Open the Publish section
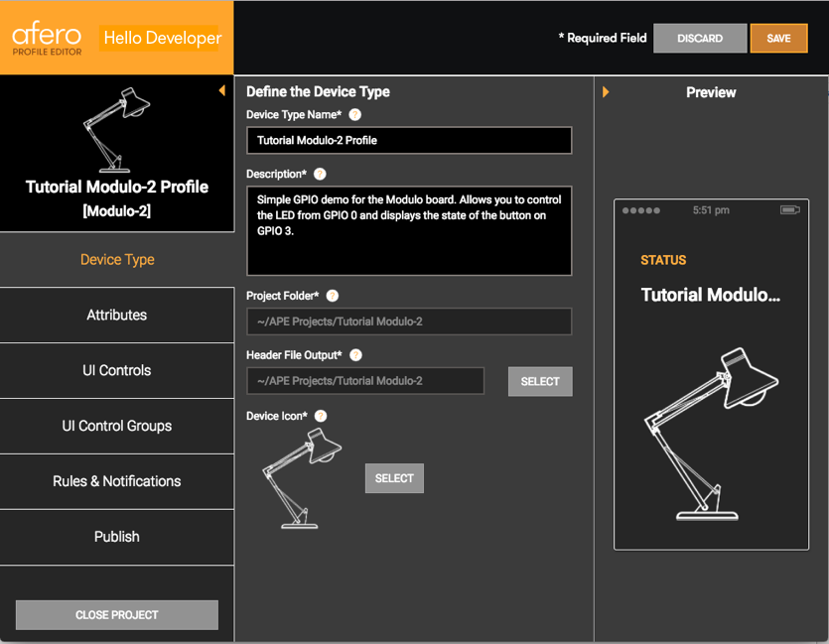This screenshot has width=829, height=644. pos(117,537)
